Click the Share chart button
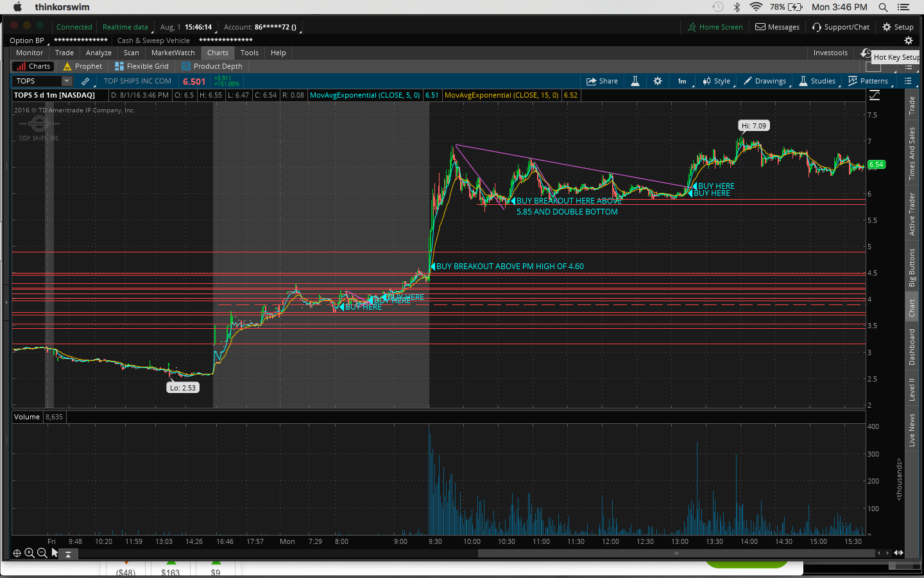Viewport: 924px width, 578px height. click(x=602, y=81)
